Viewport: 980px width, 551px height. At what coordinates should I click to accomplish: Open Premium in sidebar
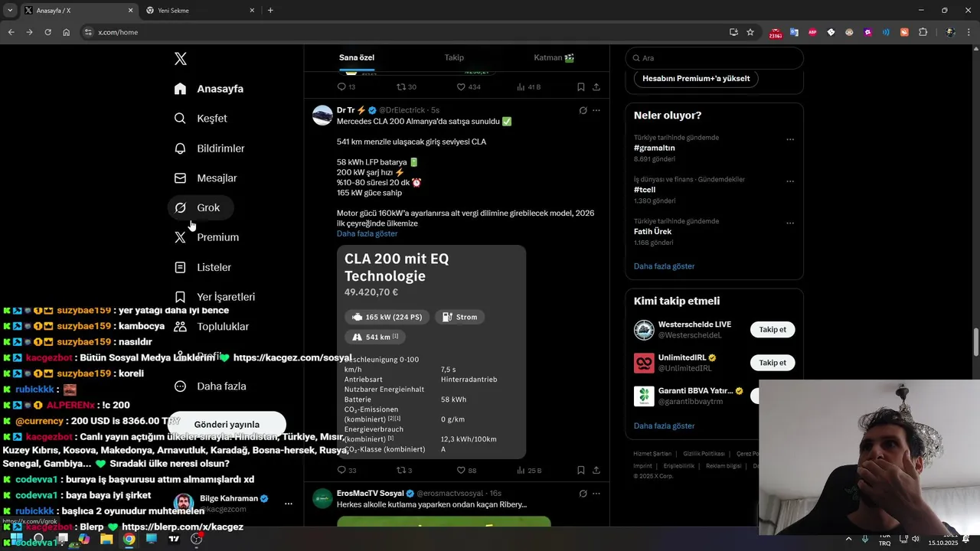(x=207, y=237)
